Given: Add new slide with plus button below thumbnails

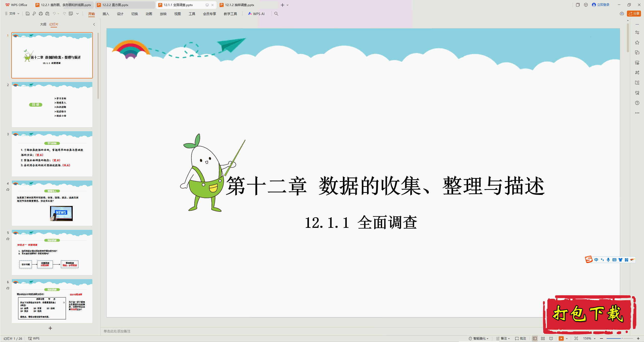Looking at the screenshot, I should pyautogui.click(x=50, y=328).
